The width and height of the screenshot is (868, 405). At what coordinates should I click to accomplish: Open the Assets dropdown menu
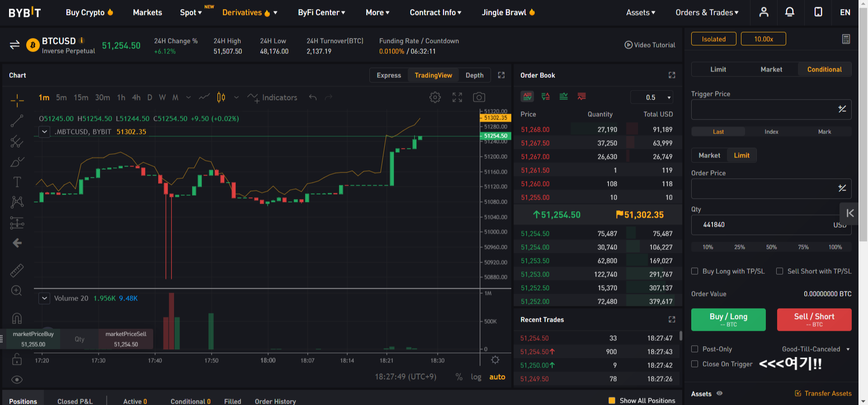[x=641, y=12]
